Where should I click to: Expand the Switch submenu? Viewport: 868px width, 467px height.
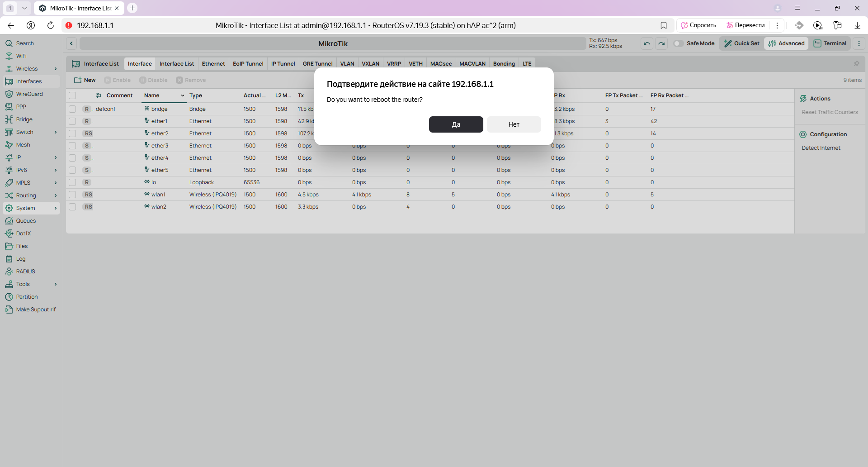coord(56,132)
